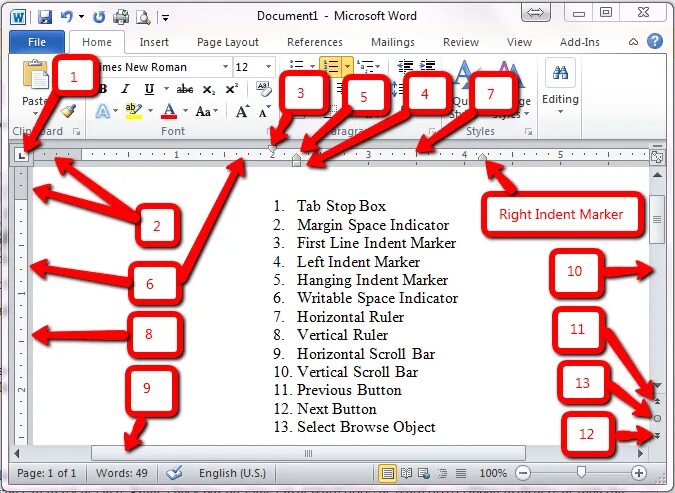The width and height of the screenshot is (675, 493).
Task: Click the proofing errors check icon
Action: [174, 473]
